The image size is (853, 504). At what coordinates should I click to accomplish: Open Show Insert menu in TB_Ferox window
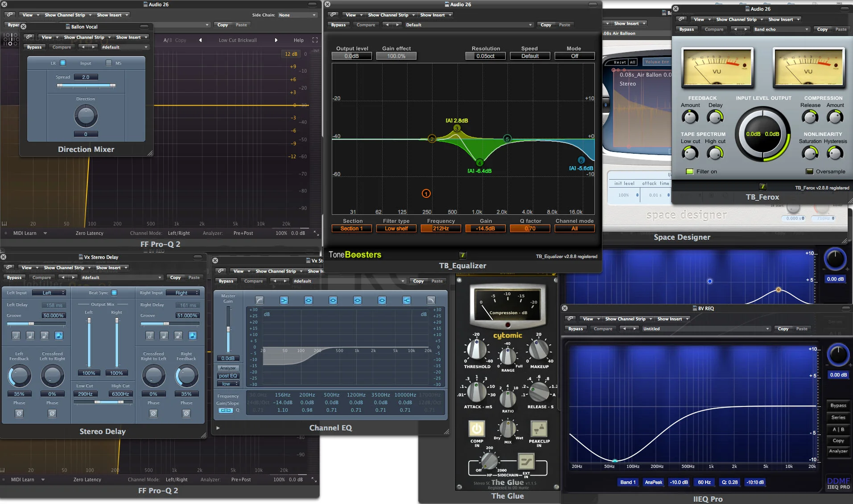pos(784,20)
